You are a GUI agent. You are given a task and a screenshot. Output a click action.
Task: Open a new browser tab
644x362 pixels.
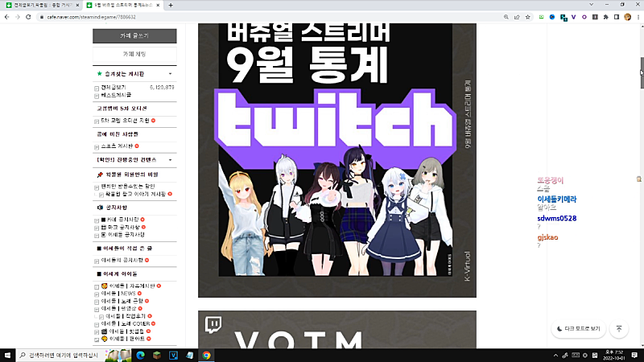tap(171, 5)
